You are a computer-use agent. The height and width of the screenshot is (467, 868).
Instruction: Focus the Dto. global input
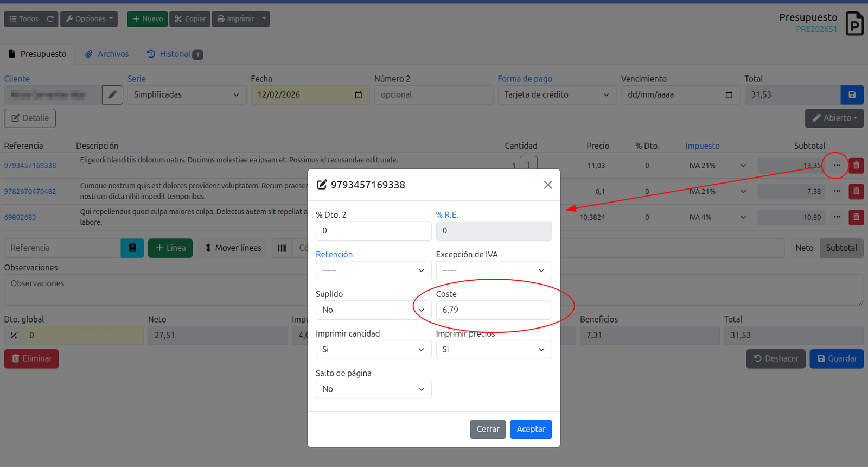(84, 336)
